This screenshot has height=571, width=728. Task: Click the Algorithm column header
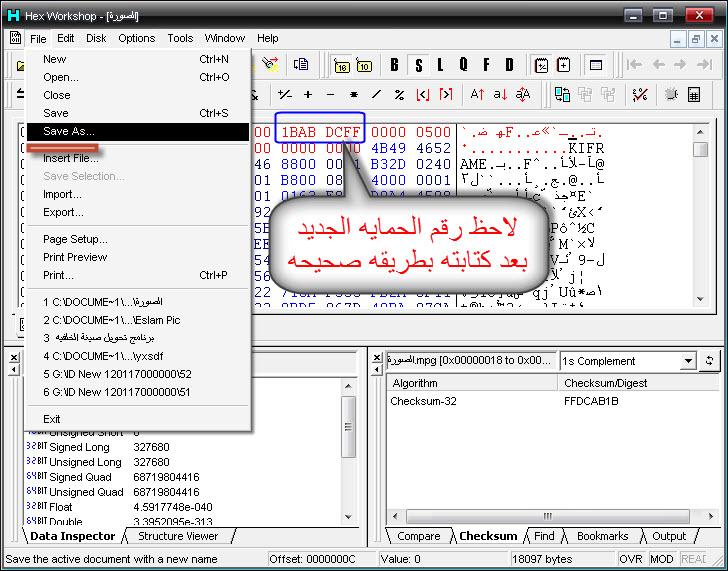coord(472,383)
